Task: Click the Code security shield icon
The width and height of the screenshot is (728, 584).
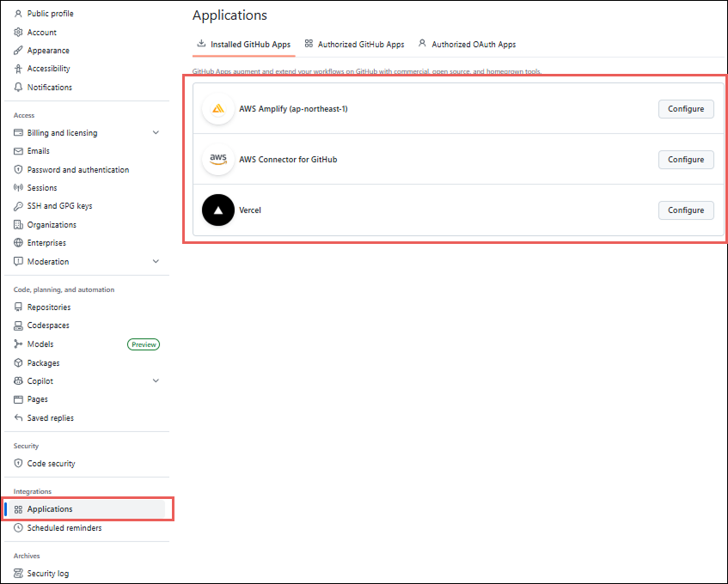Action: tap(18, 464)
